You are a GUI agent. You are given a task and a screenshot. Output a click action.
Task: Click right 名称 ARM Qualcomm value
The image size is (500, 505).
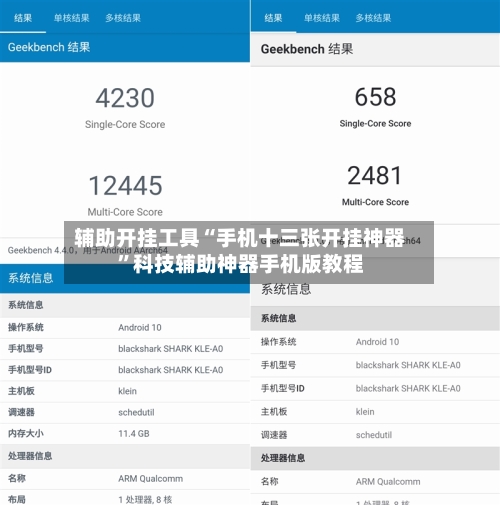(x=388, y=482)
